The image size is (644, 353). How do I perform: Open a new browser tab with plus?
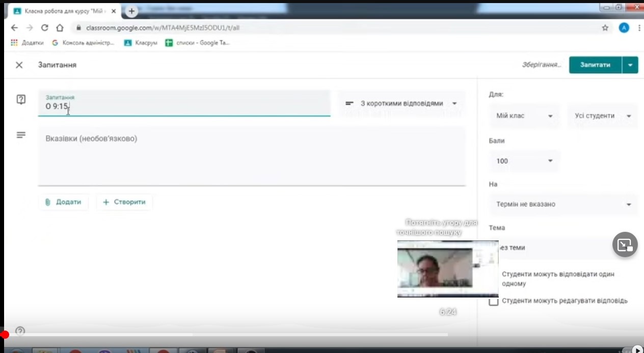131,11
